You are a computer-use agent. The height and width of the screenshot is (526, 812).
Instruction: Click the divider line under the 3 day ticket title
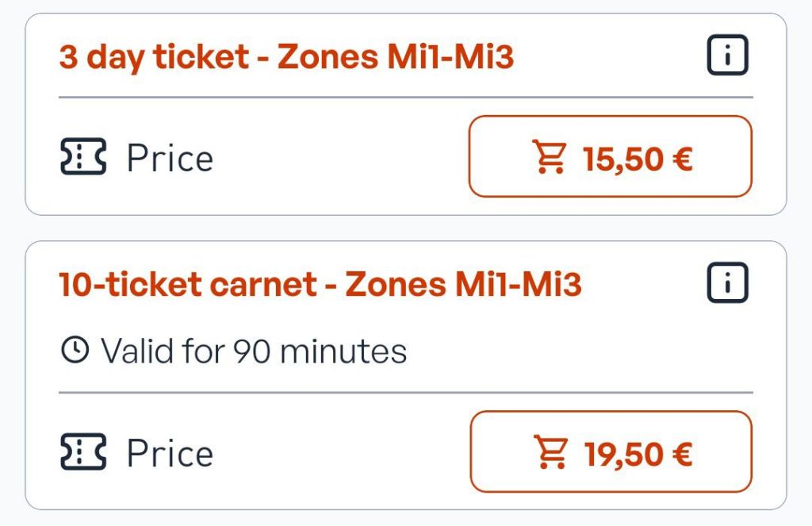coord(405,98)
